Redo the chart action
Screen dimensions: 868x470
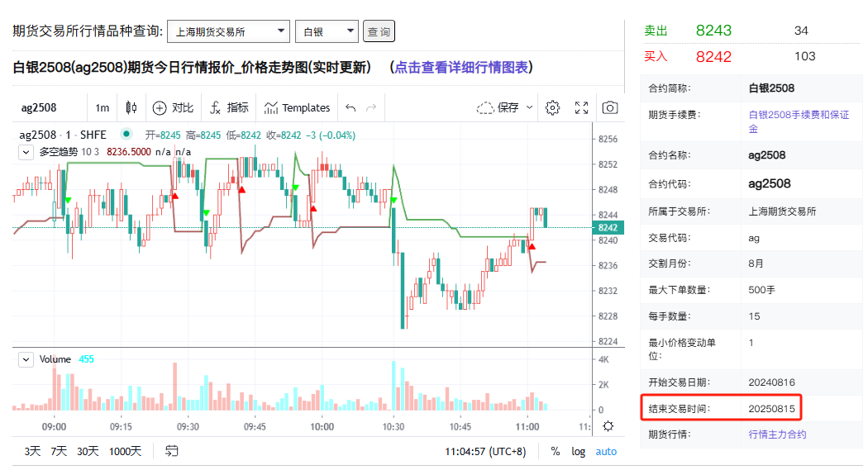(x=371, y=108)
